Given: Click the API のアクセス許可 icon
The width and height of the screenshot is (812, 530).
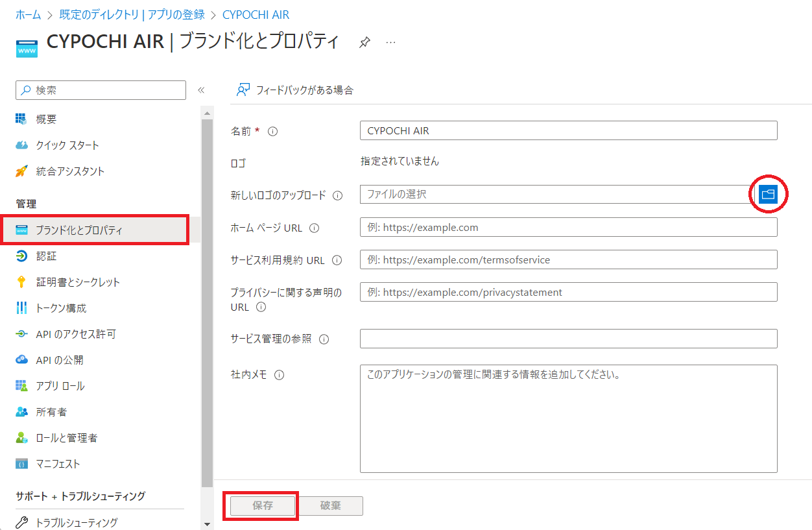Looking at the screenshot, I should [x=22, y=334].
